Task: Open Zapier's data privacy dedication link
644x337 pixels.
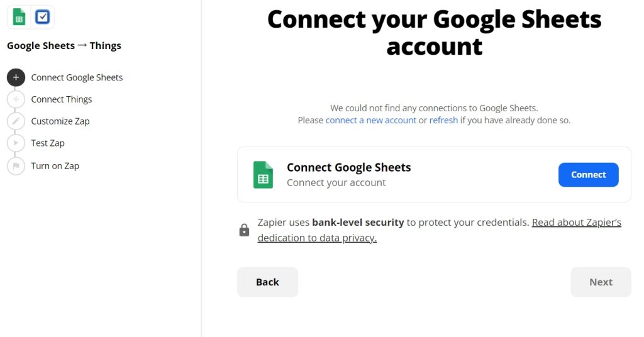Action: coord(440,230)
